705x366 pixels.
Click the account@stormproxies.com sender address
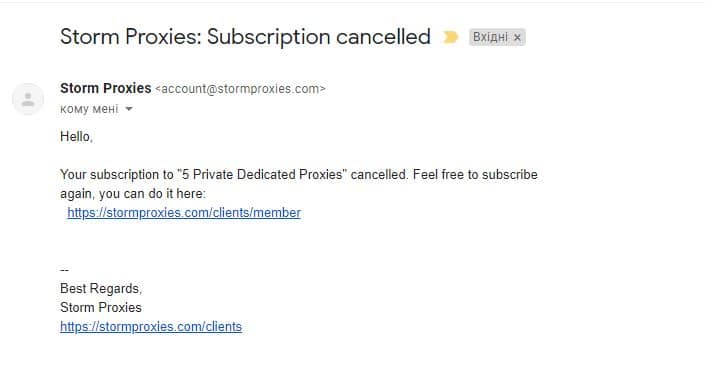pos(240,89)
